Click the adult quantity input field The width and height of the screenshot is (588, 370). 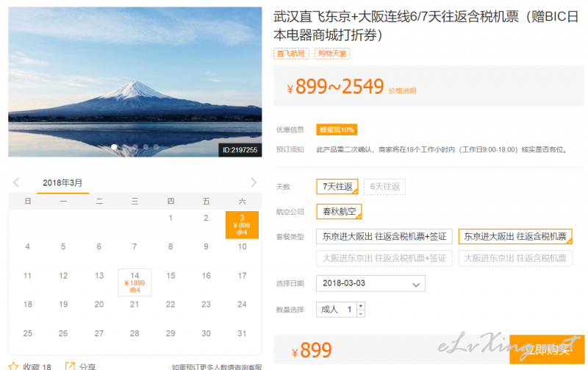click(x=337, y=310)
